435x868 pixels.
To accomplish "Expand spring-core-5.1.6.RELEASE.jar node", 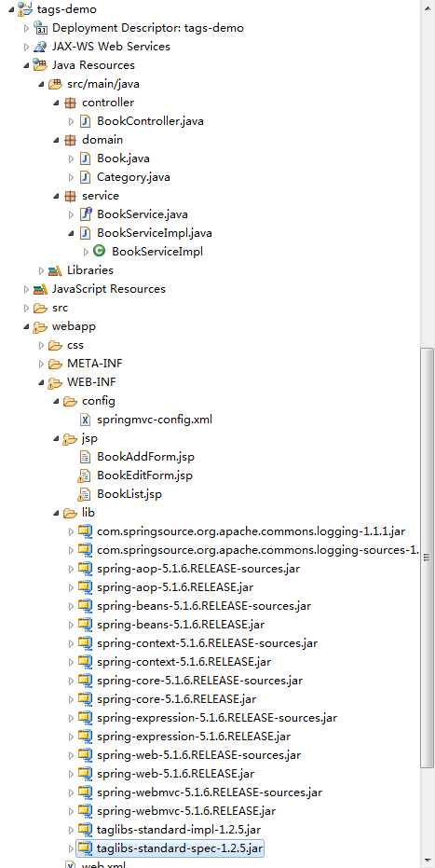I will tap(71, 699).
